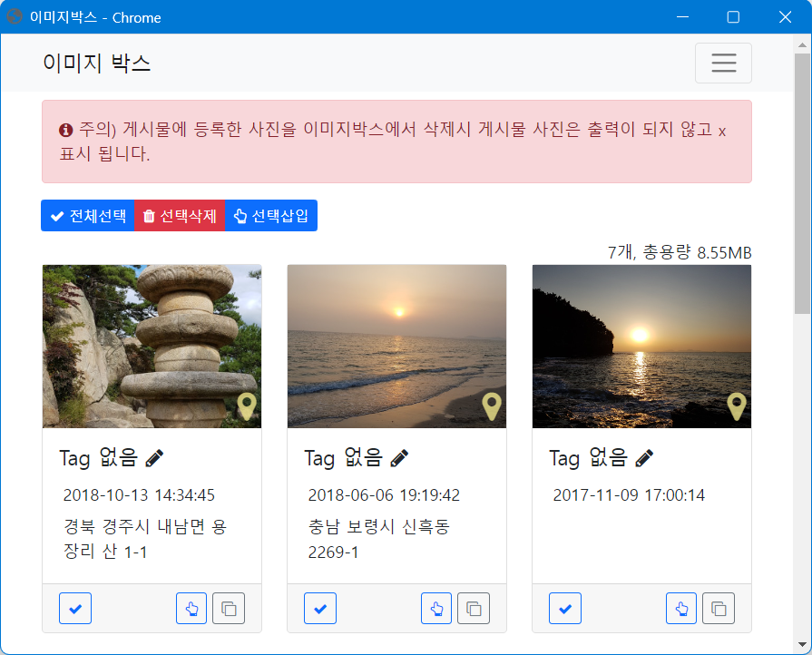Toggle the check box on the 2018-06-06 card
This screenshot has height=655, width=812.
320,608
